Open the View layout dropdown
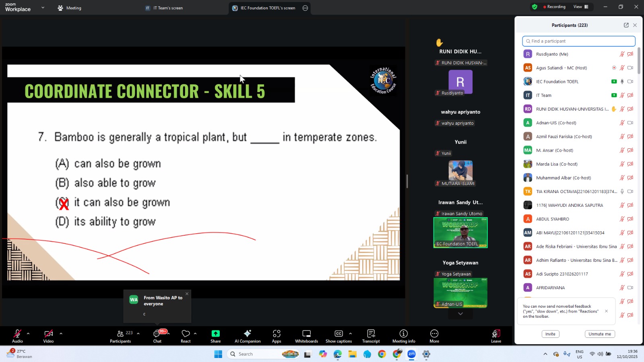The height and width of the screenshot is (362, 644). (x=580, y=7)
